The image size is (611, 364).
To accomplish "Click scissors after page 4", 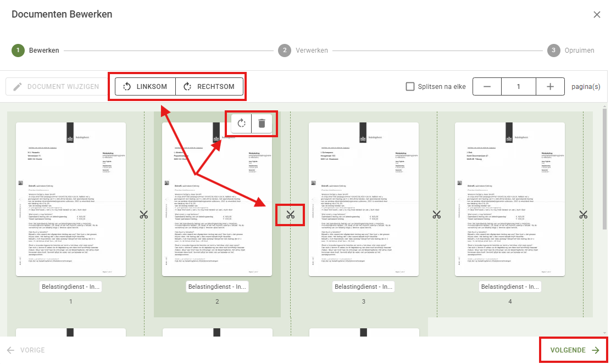I will coord(584,215).
